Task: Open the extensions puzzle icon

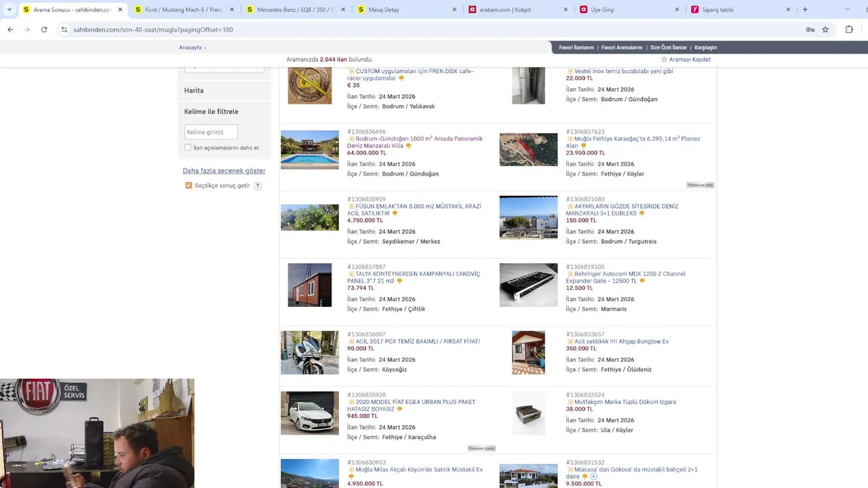Action: tap(849, 30)
